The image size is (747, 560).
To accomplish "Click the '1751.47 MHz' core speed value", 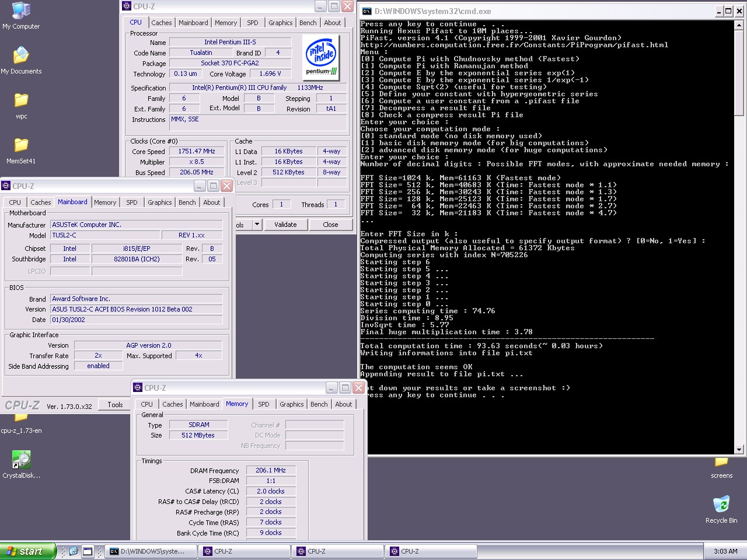I will 197,151.
